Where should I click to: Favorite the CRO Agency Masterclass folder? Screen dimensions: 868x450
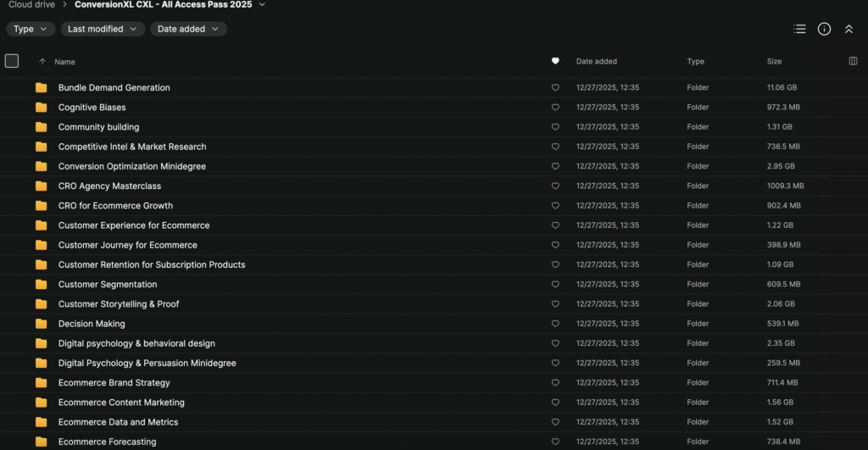pyautogui.click(x=555, y=186)
